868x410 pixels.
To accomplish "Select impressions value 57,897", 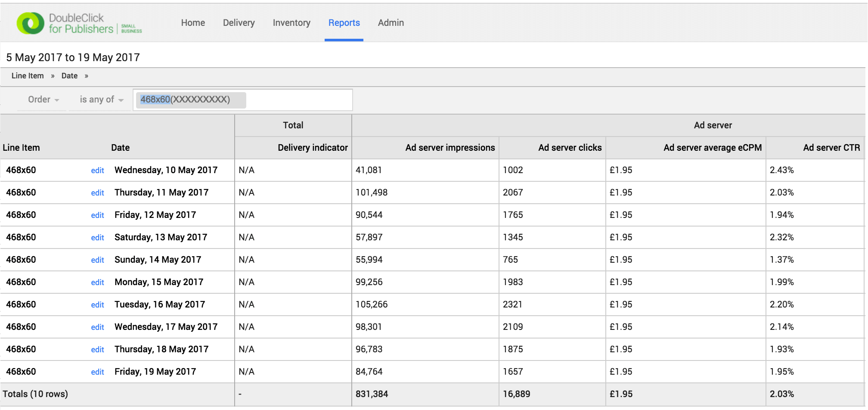I will (x=369, y=237).
